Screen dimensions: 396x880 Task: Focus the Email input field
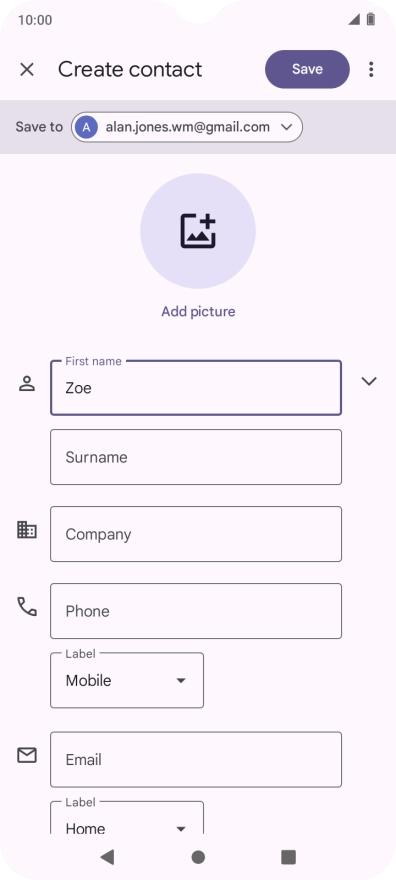[x=196, y=759]
